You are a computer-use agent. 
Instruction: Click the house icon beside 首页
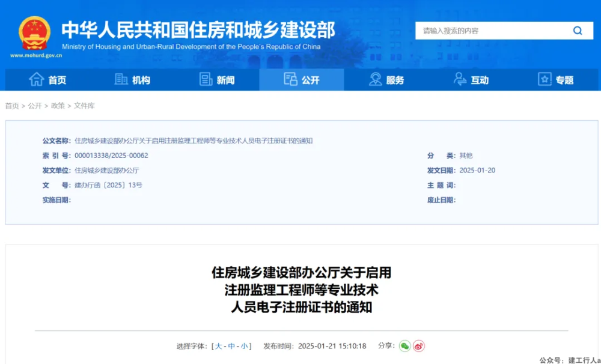click(37, 79)
